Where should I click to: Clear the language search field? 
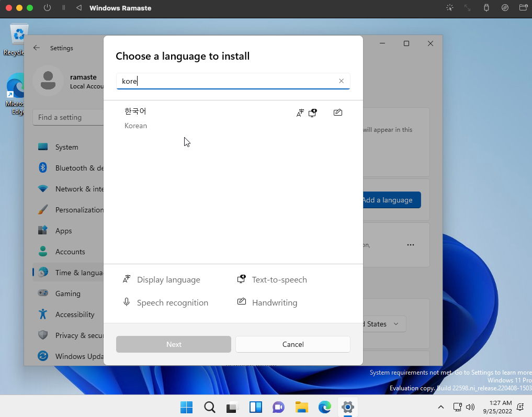(x=341, y=81)
